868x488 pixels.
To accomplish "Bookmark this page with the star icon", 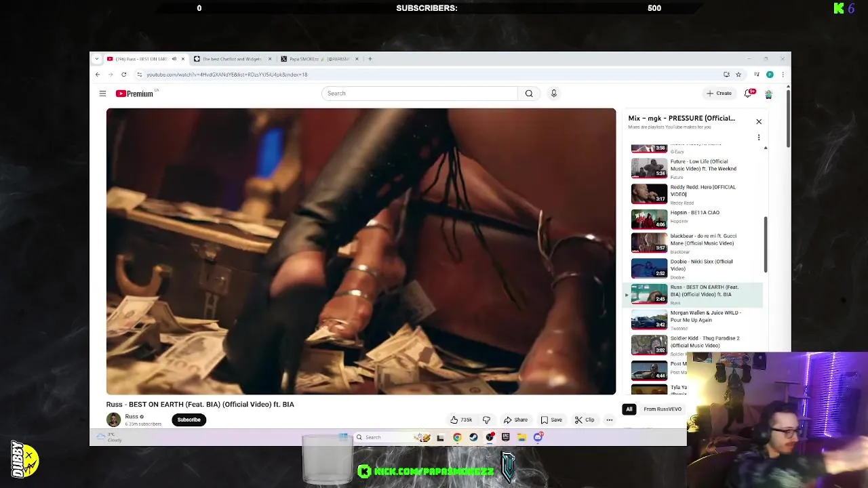I will [x=738, y=75].
